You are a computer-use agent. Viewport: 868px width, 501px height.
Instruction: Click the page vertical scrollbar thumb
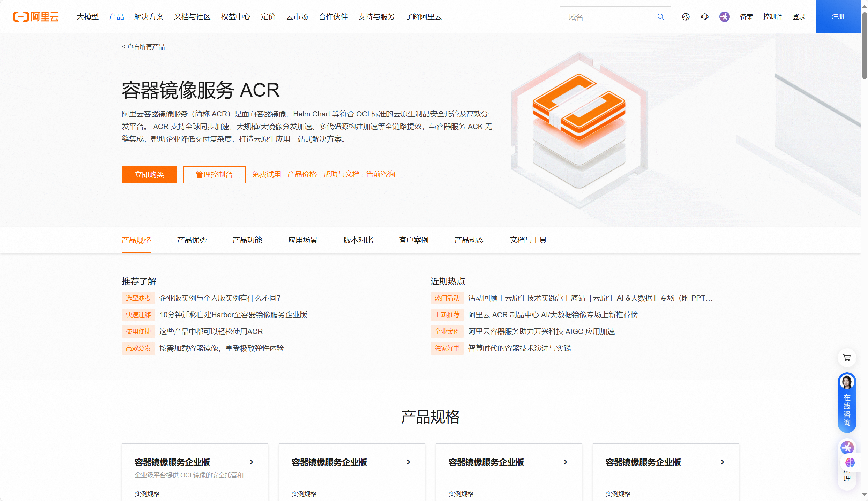(x=865, y=45)
